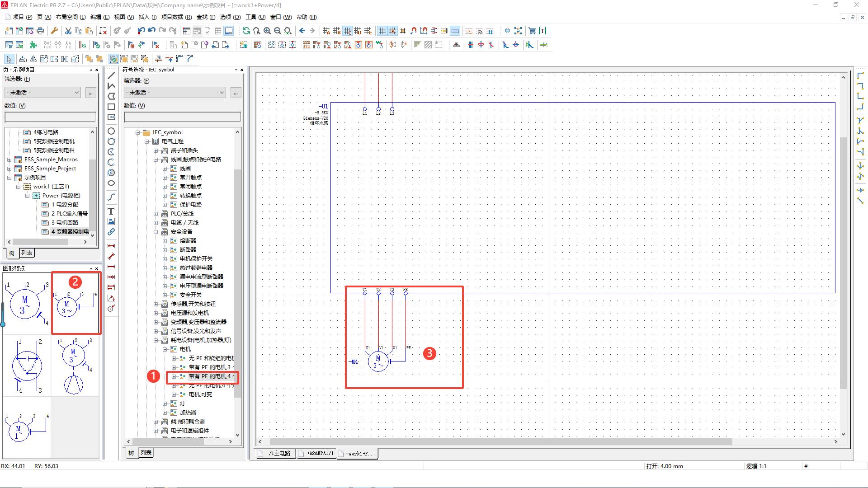
Task: Click the ... button beside page filter
Action: tap(90, 92)
